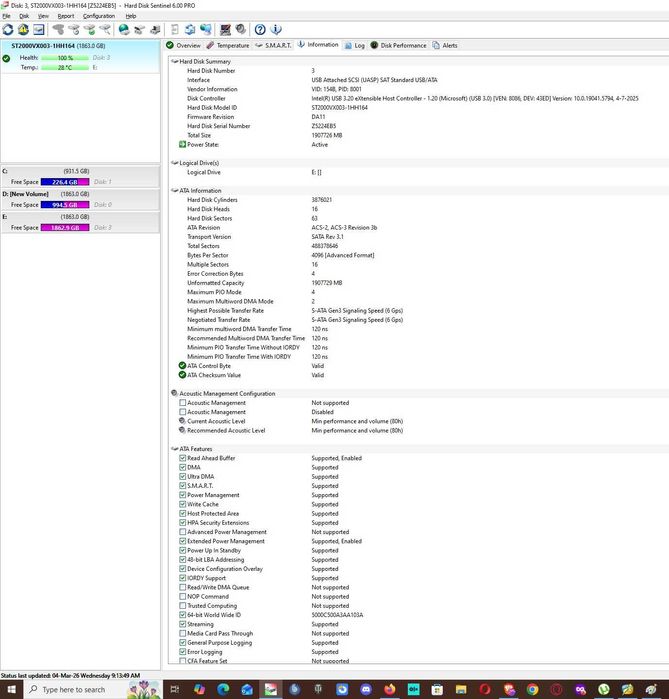
Task: Click the Current Acoustic Level icon
Action: click(182, 421)
